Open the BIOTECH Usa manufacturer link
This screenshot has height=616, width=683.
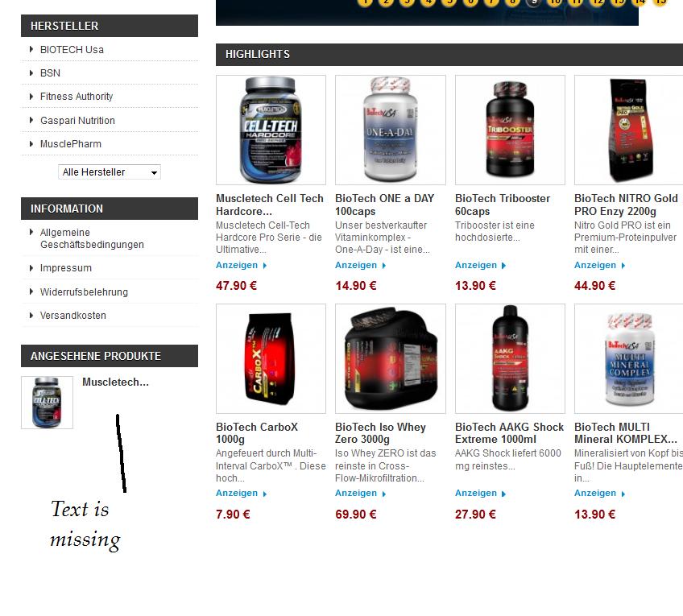72,50
